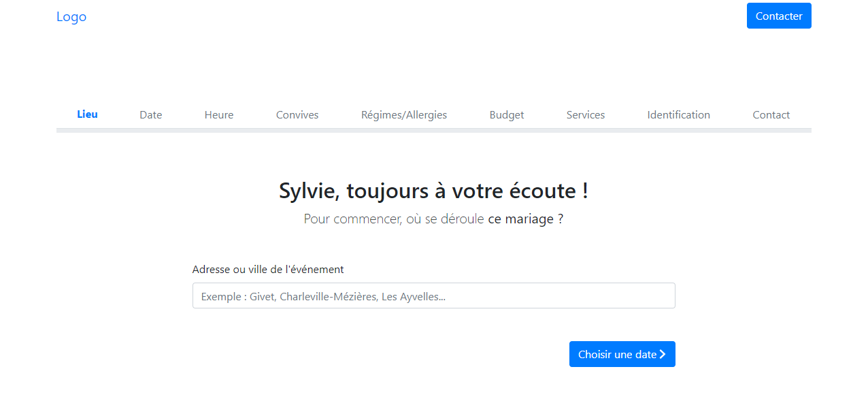Switch to the Budget tab
The image size is (868, 414).
pos(507,115)
